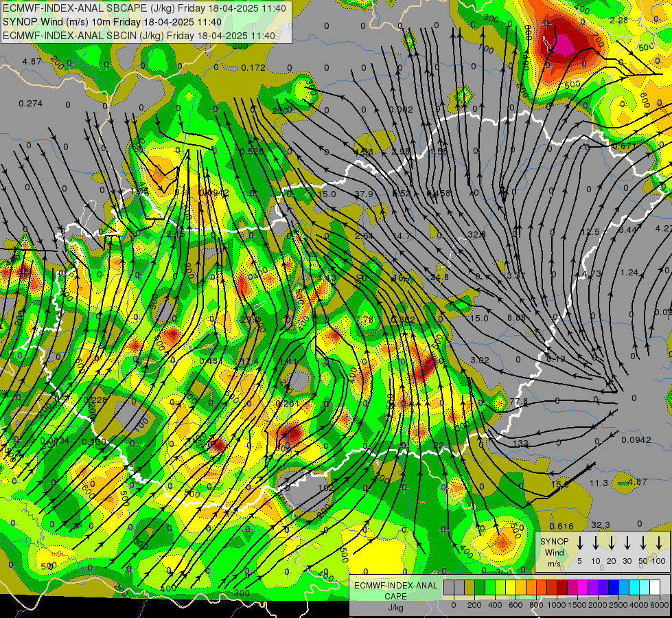The image size is (672, 618).
Task: Click the map value 0.228
Action: coord(95,400)
